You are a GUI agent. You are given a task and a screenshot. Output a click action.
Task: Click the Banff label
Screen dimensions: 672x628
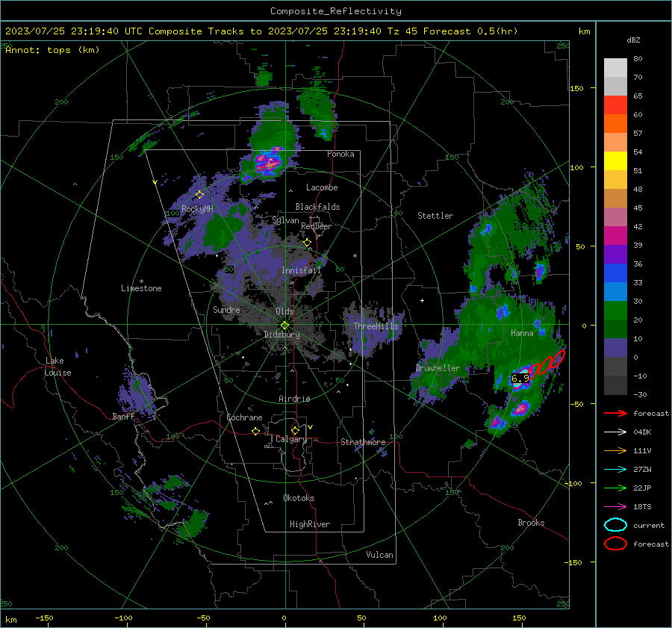(x=123, y=417)
